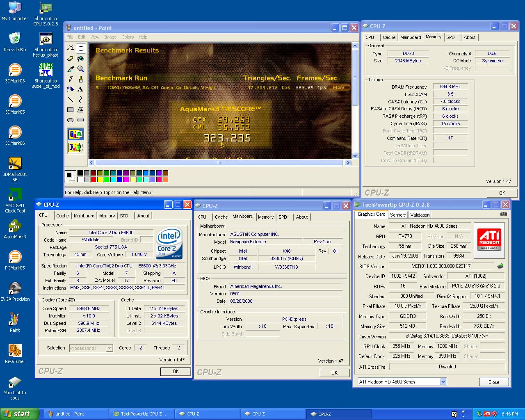Viewport: 525px width, 420px height.
Task: Switch to untitled - Paint taskbar button
Action: click(75, 414)
